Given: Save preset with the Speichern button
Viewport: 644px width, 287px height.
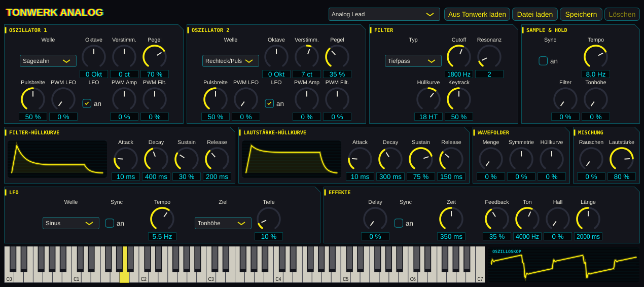Looking at the screenshot, I should click(581, 14).
